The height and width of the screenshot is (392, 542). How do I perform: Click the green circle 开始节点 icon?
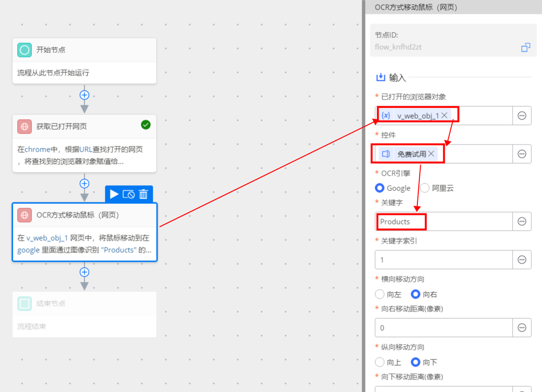(24, 50)
